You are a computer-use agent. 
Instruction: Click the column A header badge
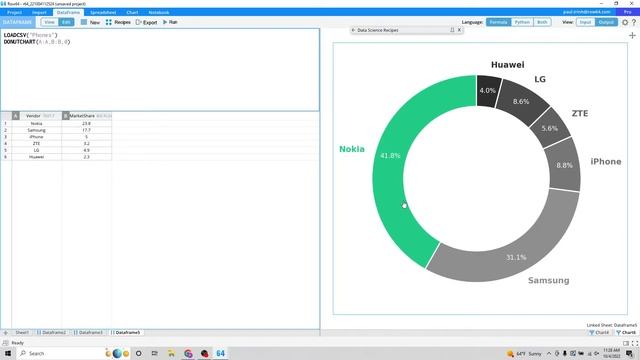click(16, 116)
